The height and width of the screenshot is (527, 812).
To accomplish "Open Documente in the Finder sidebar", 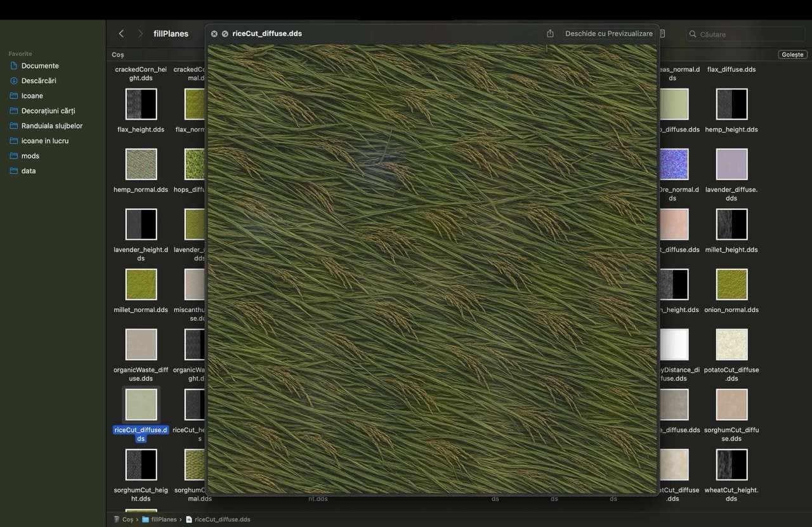I will click(40, 66).
